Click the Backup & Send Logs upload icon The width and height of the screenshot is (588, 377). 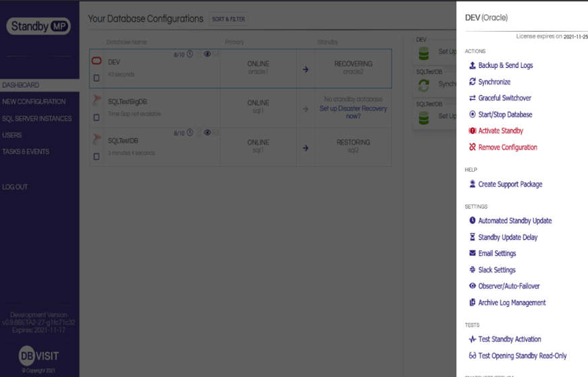click(x=472, y=65)
